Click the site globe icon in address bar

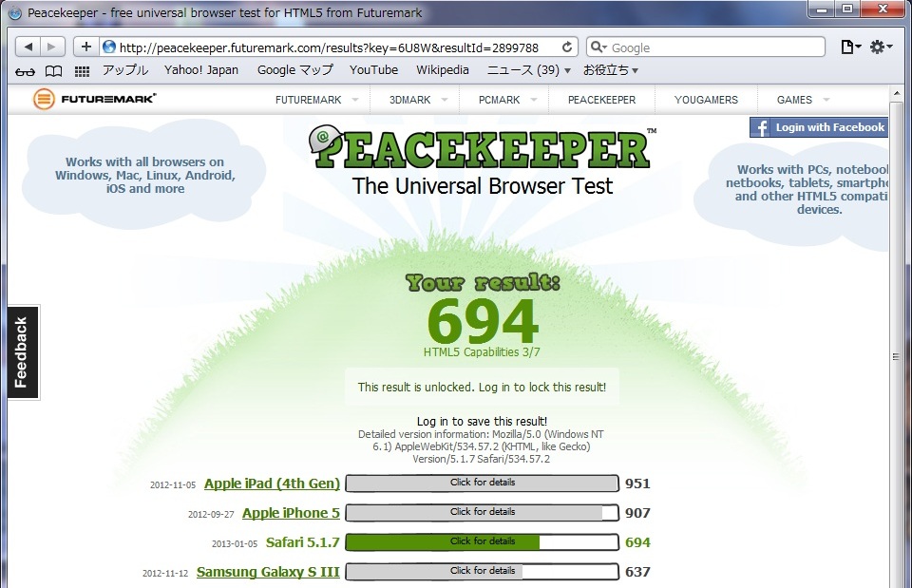click(x=108, y=47)
